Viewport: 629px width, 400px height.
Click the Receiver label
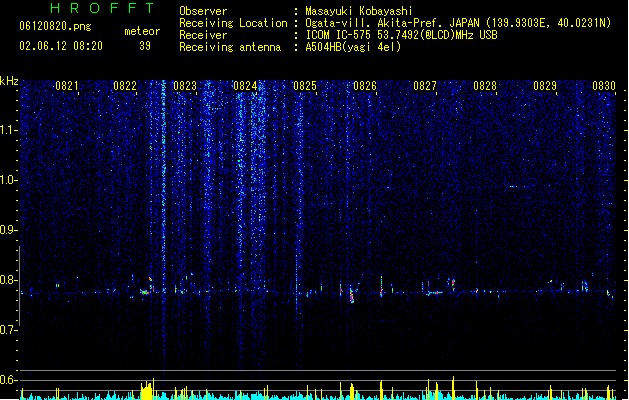click(x=203, y=35)
